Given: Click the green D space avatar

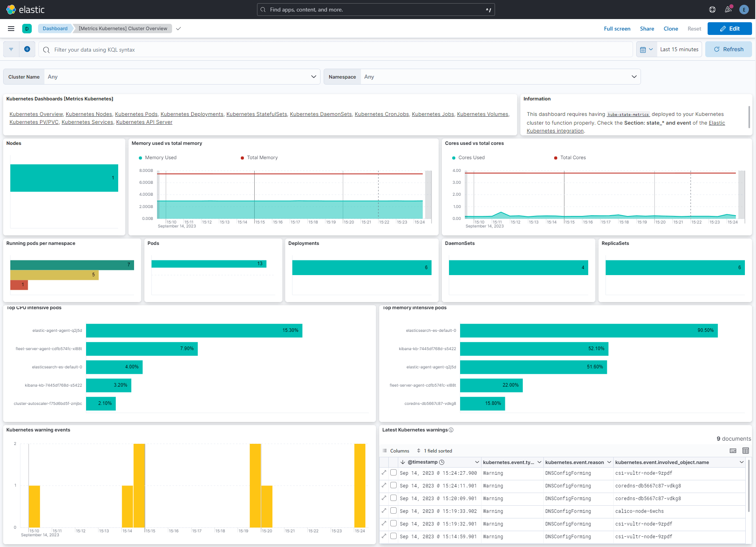Looking at the screenshot, I should [x=27, y=29].
